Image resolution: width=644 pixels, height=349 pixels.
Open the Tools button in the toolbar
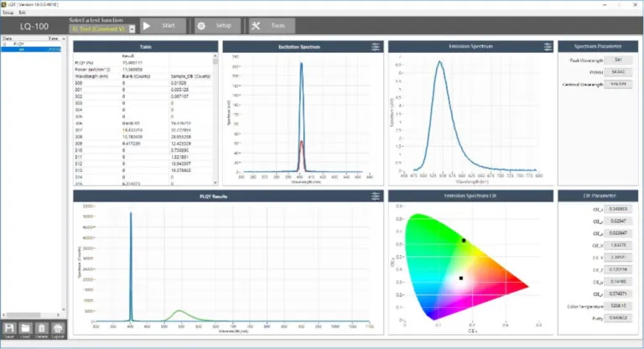pos(272,25)
